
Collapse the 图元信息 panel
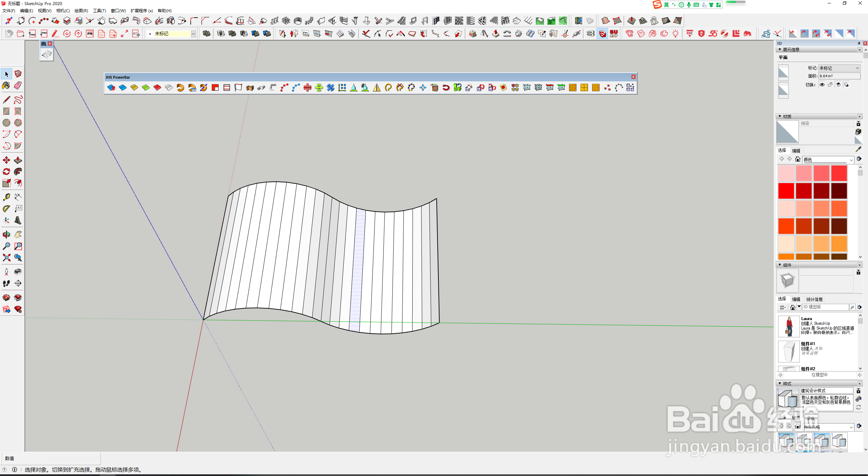pos(780,49)
